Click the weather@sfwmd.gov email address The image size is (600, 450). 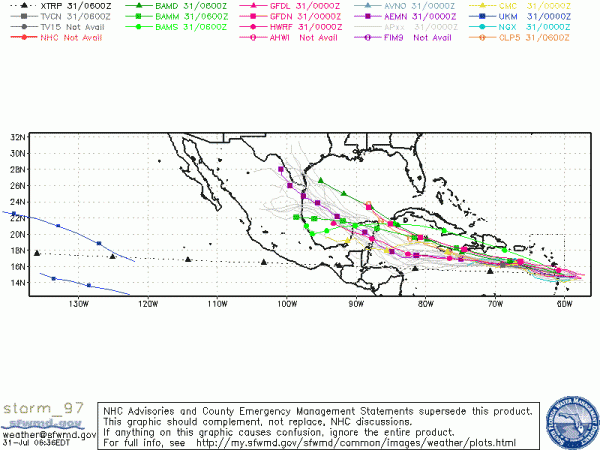coord(49,435)
